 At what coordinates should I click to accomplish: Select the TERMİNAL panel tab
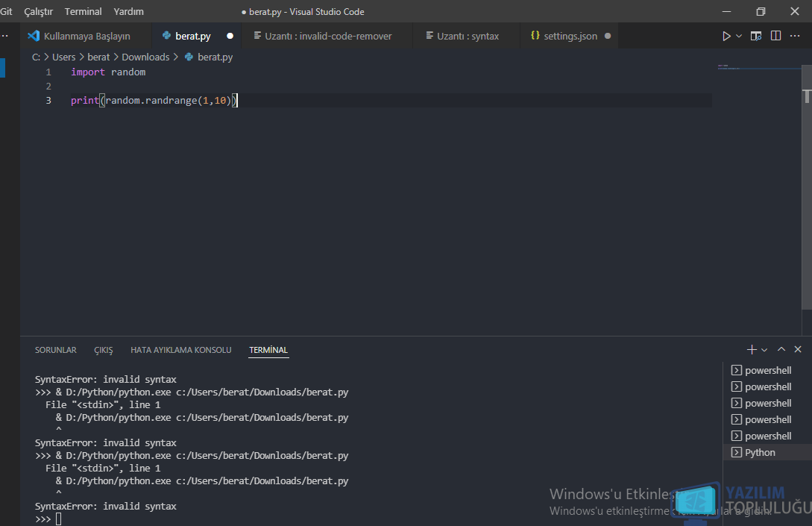pyautogui.click(x=268, y=350)
